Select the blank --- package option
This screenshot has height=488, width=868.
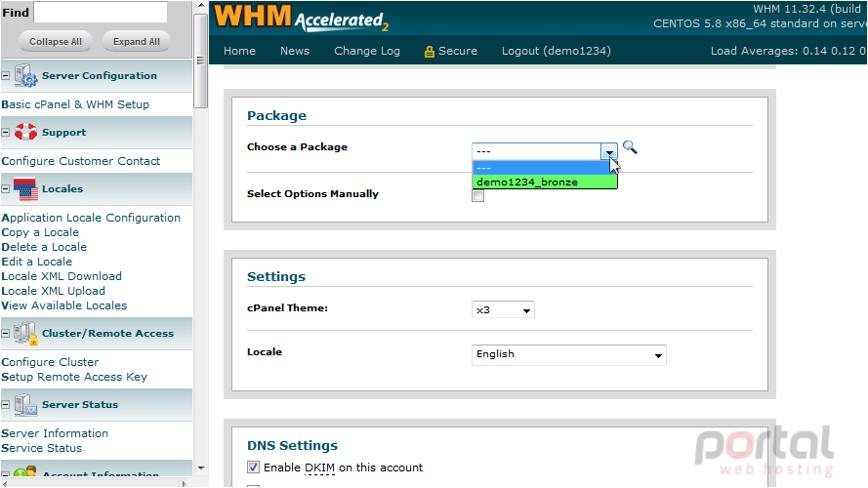tap(545, 168)
